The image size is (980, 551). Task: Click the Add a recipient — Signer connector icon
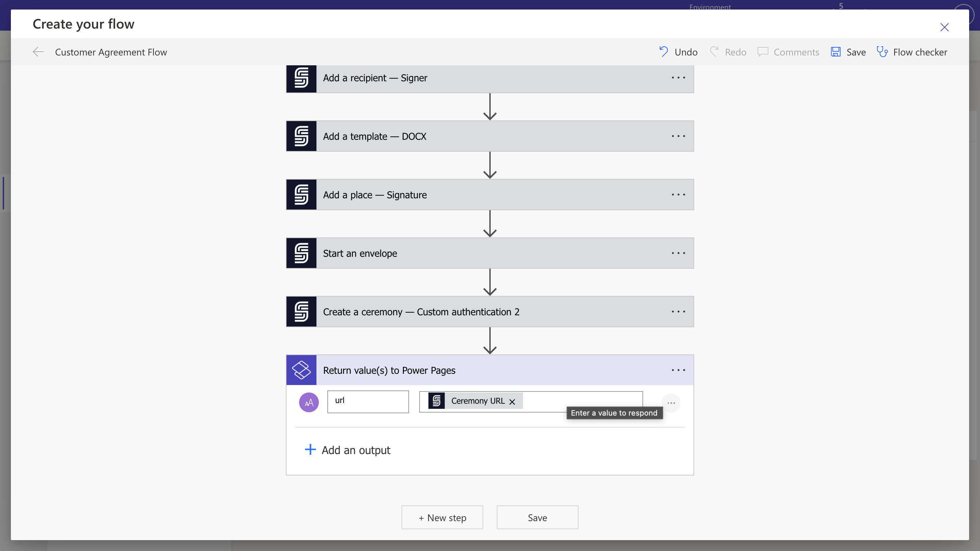301,78
